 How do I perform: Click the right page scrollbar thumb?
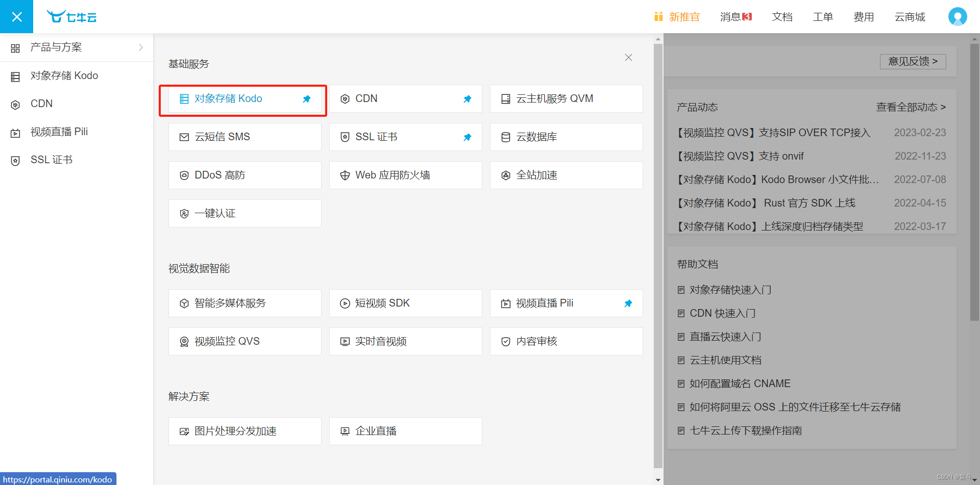coord(974,182)
